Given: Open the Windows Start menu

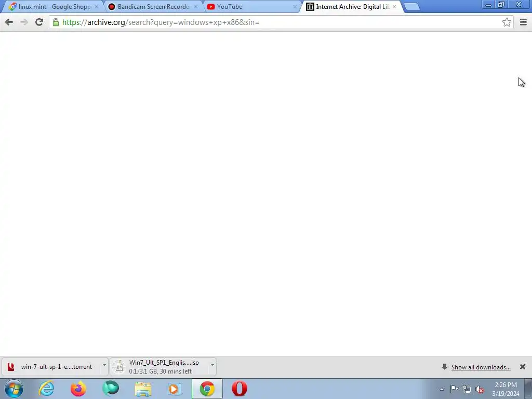Looking at the screenshot, I should tap(14, 389).
